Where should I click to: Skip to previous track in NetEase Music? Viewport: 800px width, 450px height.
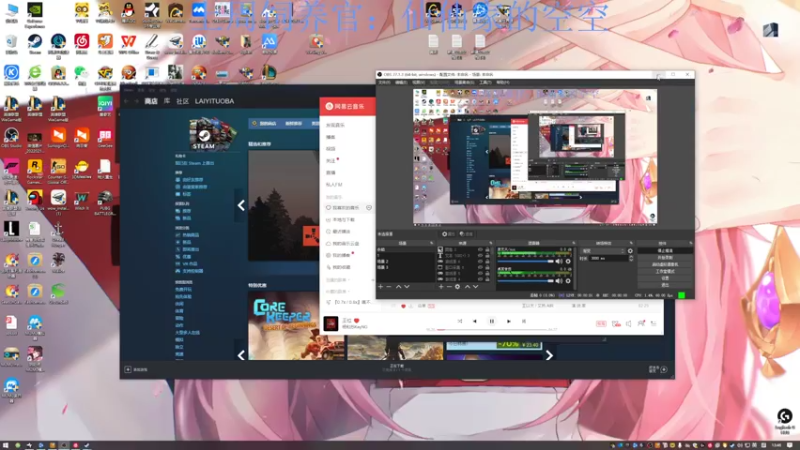tap(474, 321)
